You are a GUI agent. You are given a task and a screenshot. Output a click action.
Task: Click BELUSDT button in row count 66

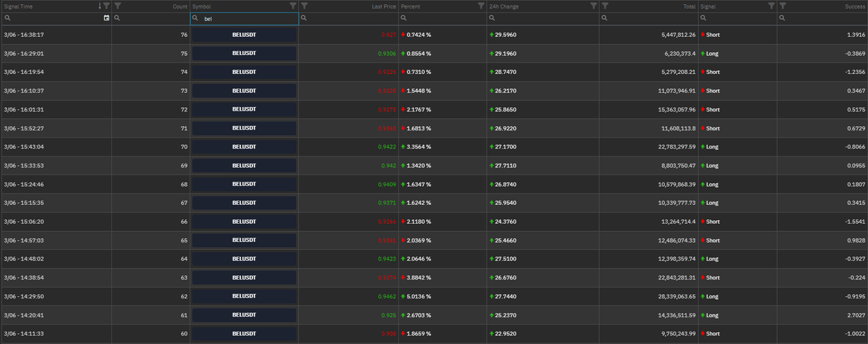[244, 222]
